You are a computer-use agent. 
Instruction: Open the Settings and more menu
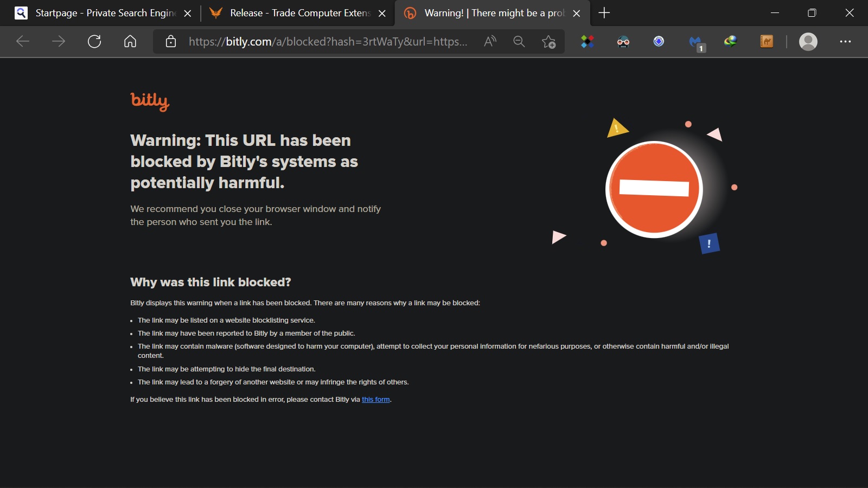click(845, 41)
